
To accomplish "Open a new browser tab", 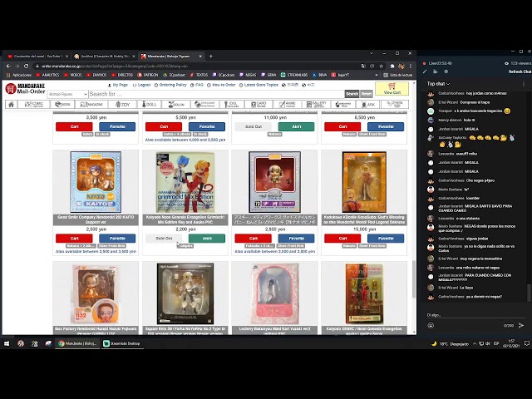I will click(210, 56).
